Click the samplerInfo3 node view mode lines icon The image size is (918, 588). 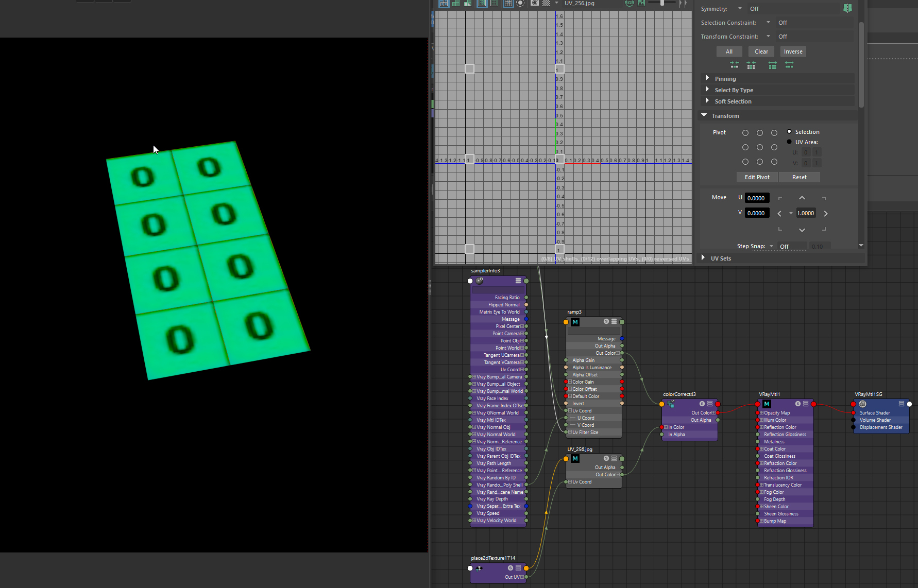(x=518, y=281)
